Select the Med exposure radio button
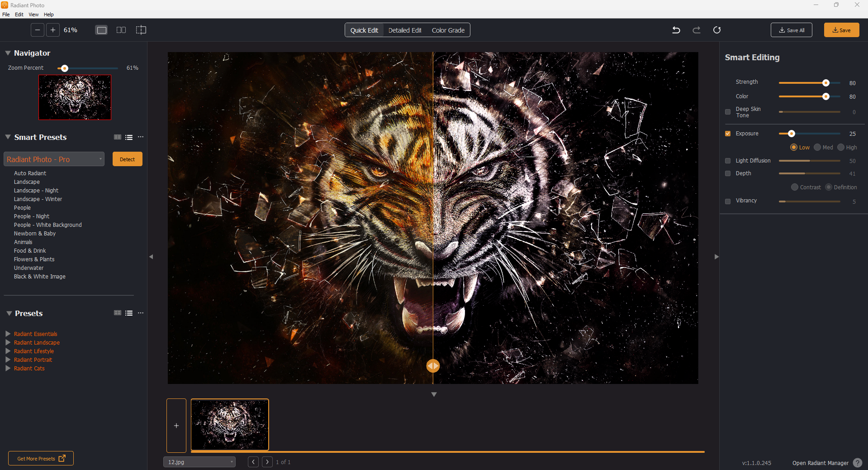The image size is (868, 470). (817, 147)
